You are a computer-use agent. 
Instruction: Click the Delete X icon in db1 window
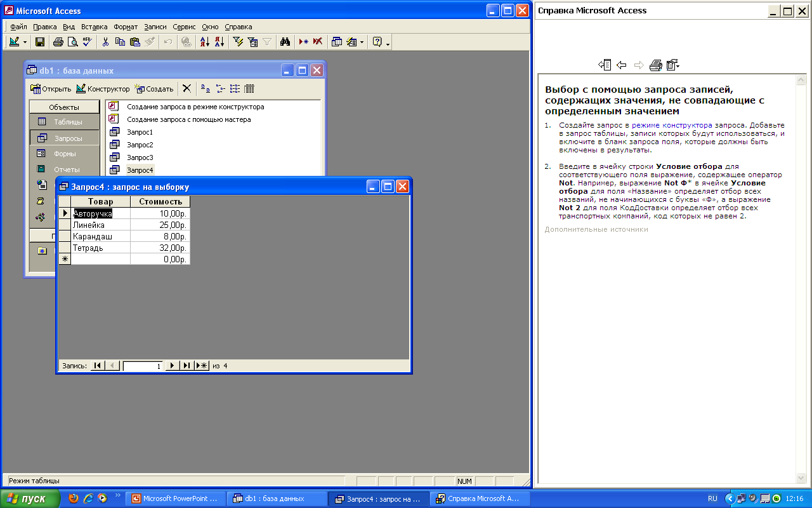(187, 89)
